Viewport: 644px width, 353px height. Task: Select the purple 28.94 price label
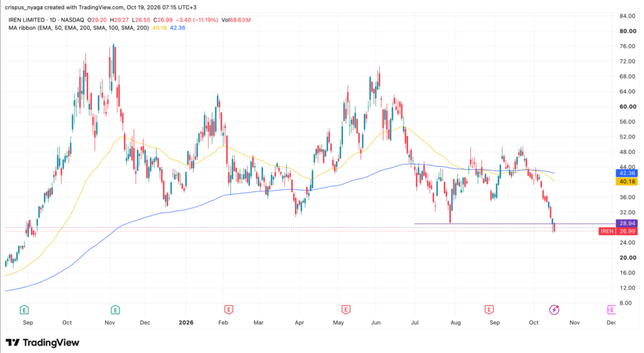[x=627, y=223]
